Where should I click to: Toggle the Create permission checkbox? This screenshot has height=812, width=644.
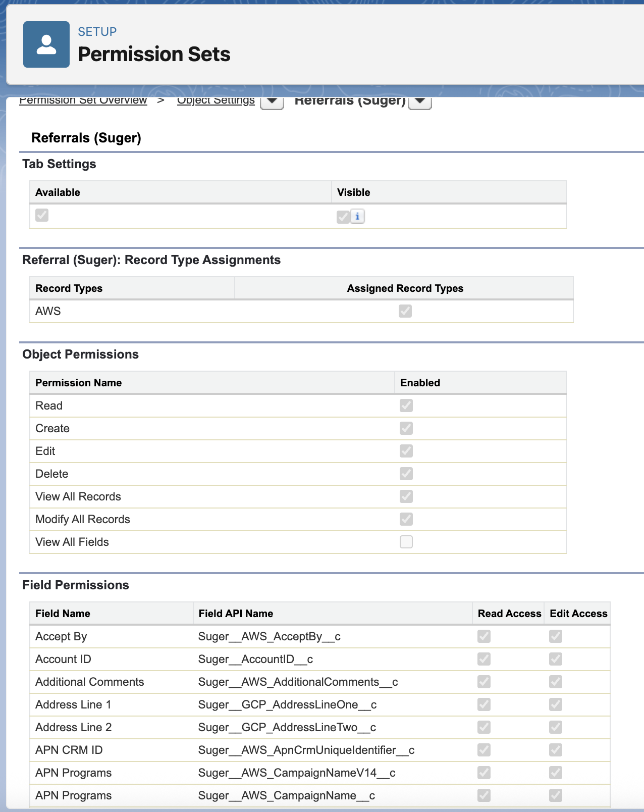pos(406,428)
